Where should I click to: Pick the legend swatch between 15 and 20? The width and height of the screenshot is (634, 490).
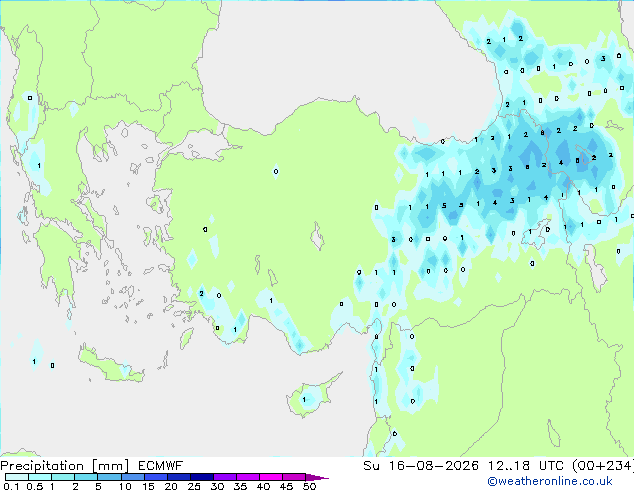(x=155, y=477)
